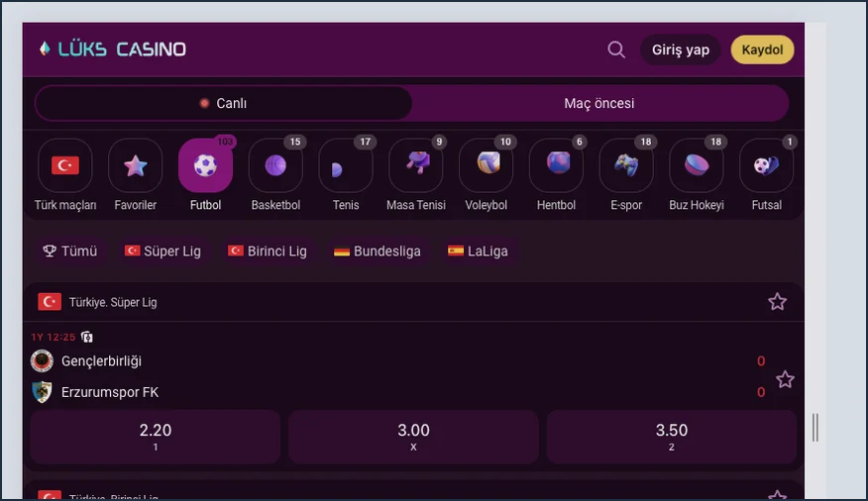This screenshot has height=501, width=868.
Task: Bet on away win odds 3.50
Action: tap(672, 437)
